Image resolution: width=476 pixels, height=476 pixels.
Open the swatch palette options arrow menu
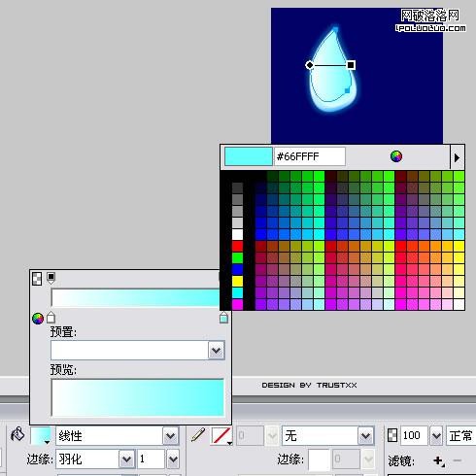click(x=457, y=157)
